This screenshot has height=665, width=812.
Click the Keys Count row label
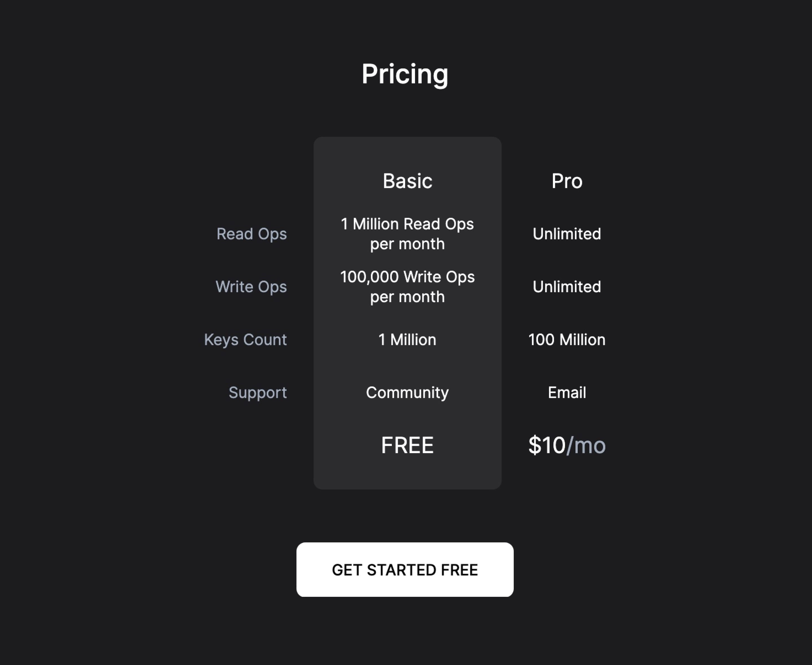pos(245,339)
